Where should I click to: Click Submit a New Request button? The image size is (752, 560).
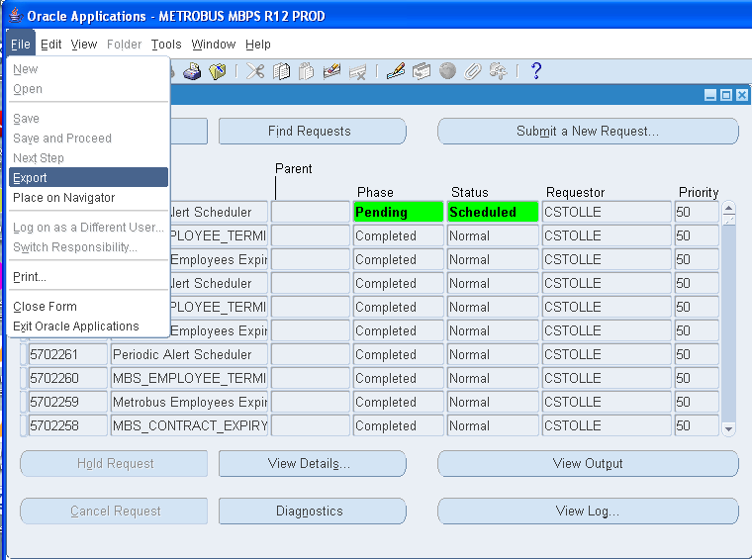588,131
